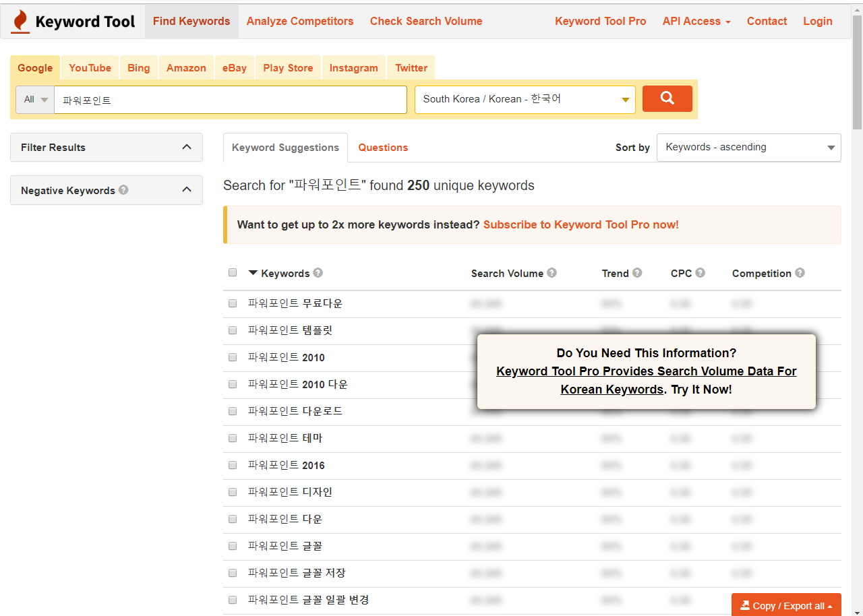Switch to the Questions tab

[x=383, y=148]
